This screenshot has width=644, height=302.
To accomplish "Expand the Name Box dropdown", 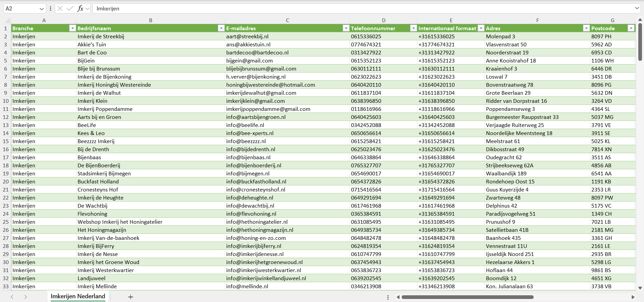I will coord(42,8).
